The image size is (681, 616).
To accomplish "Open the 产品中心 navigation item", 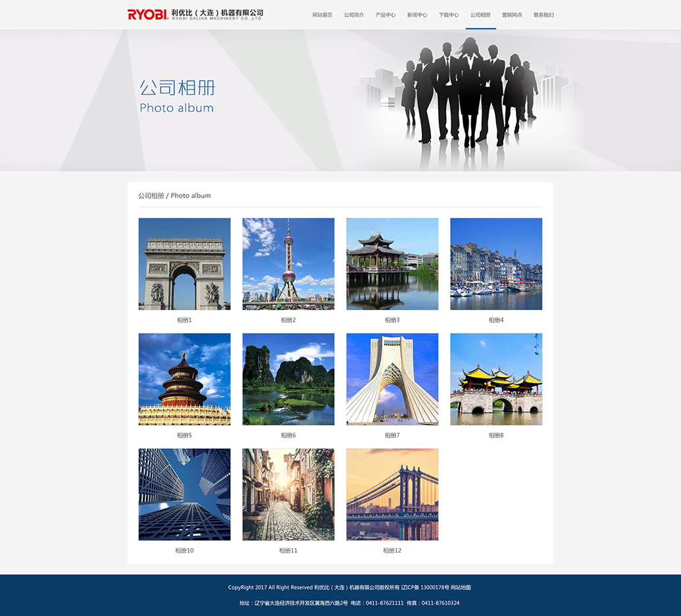I will 386,15.
